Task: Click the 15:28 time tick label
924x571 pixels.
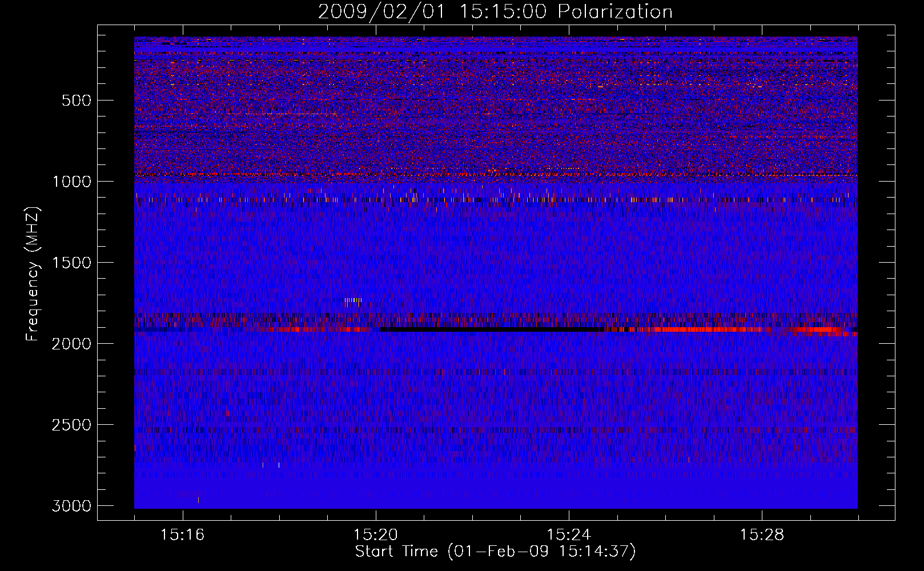Action: coord(762,535)
